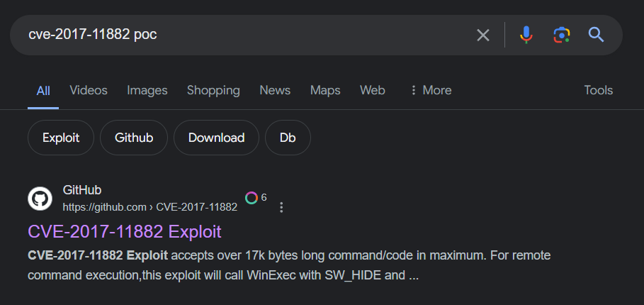Open the CVE-2017-11882 Exploit result link
644x305 pixels.
pos(125,232)
